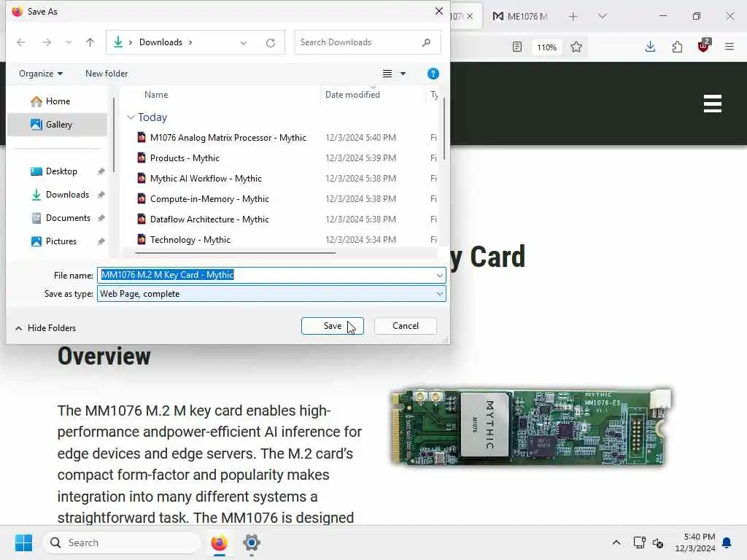The height and width of the screenshot is (560, 747).
Task: Click the MM1076 card product image
Action: tap(530, 427)
